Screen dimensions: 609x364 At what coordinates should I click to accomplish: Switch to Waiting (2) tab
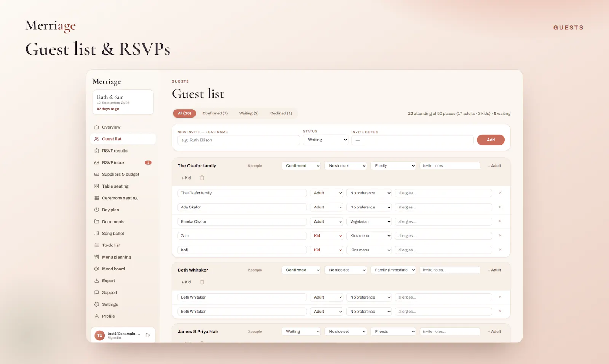point(249,113)
